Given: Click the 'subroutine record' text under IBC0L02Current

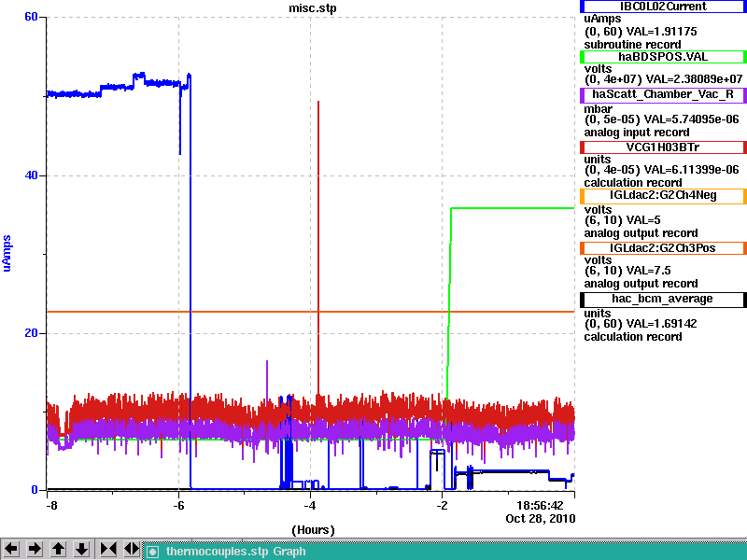Looking at the screenshot, I should pos(633,45).
